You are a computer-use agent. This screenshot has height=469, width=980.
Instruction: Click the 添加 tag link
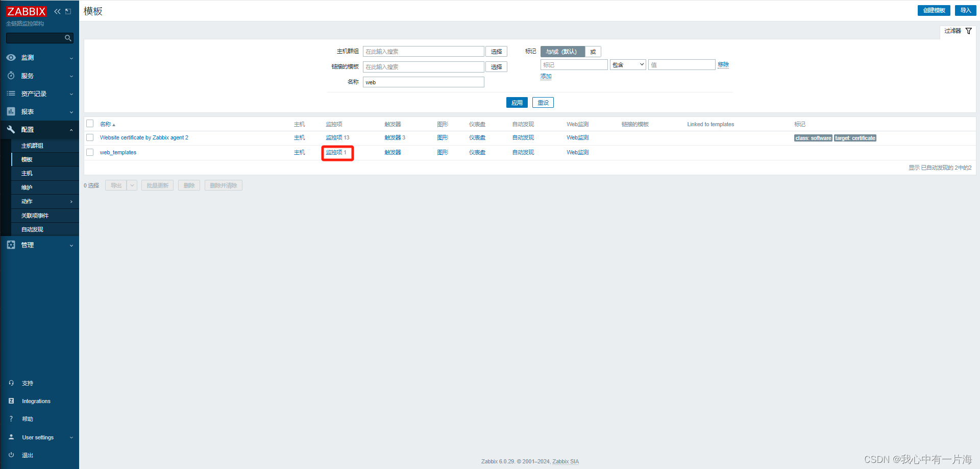point(546,77)
